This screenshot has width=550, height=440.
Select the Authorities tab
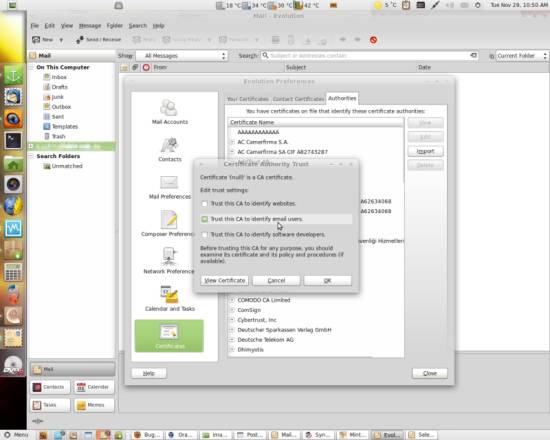[x=342, y=98]
